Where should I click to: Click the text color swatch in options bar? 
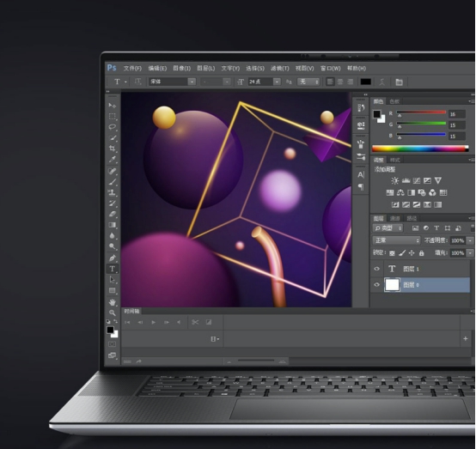tap(365, 82)
